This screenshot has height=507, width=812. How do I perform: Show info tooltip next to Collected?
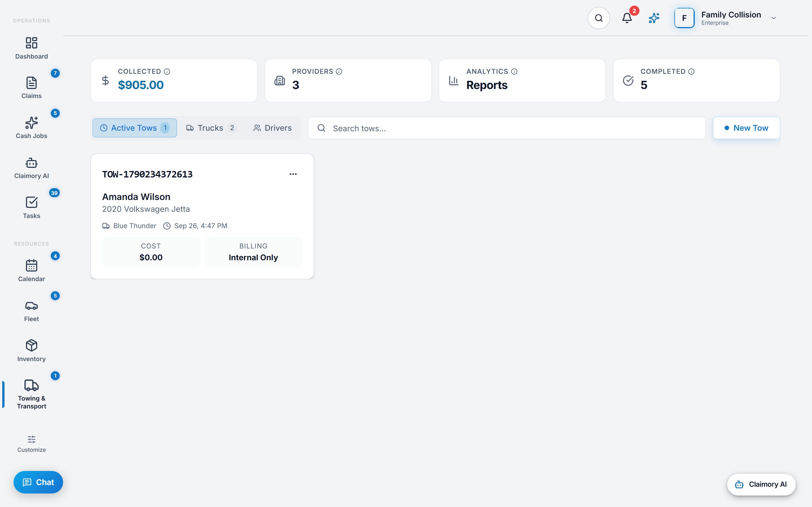point(167,72)
